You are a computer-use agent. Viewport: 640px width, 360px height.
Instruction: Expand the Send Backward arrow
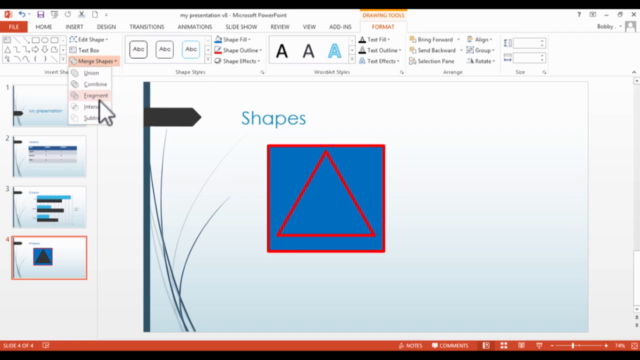(461, 50)
